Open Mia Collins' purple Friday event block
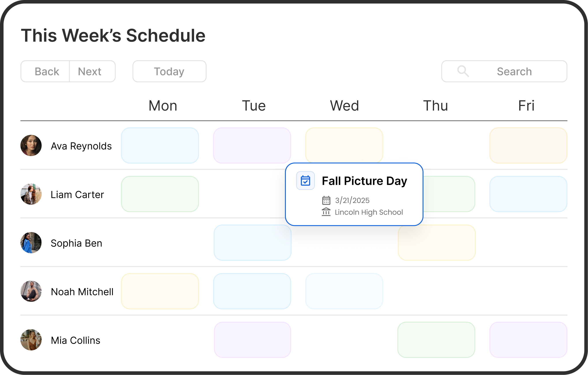This screenshot has height=375, width=588. click(528, 340)
